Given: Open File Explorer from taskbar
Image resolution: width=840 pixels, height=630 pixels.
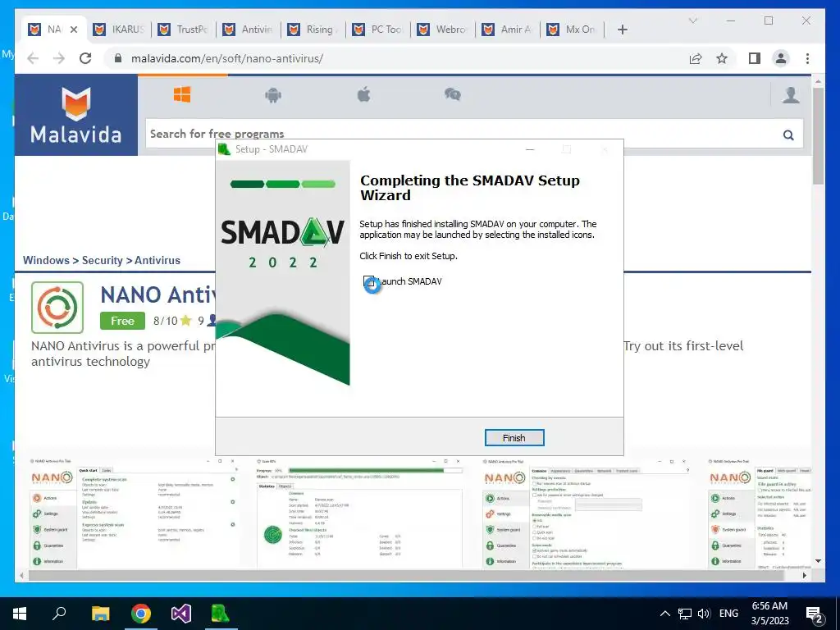Looking at the screenshot, I should coord(100,614).
